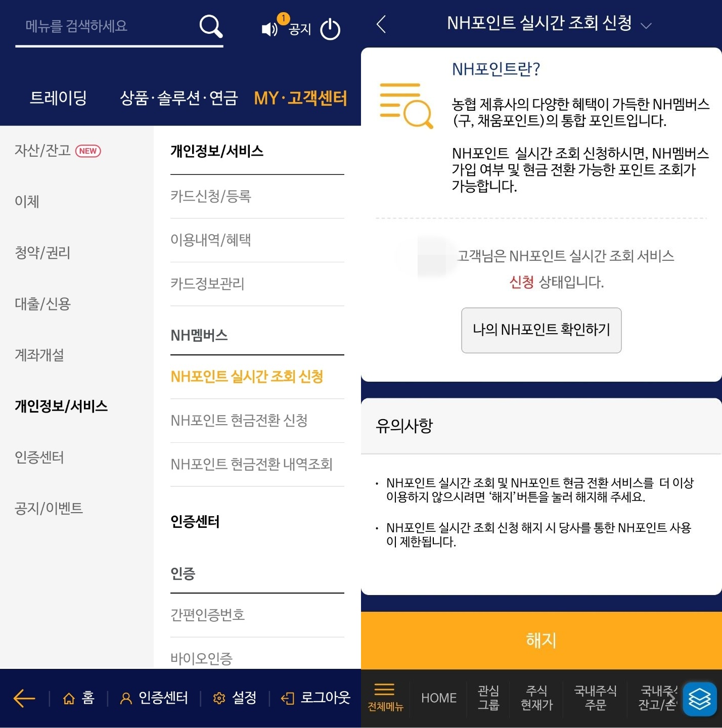Open 공지/이벤트 in left sidebar
This screenshot has height=728, width=722.
click(x=49, y=508)
